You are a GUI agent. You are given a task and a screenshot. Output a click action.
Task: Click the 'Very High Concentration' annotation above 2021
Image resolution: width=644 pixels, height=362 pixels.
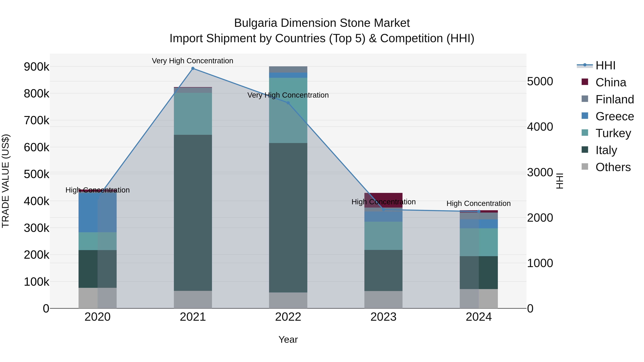click(x=192, y=61)
